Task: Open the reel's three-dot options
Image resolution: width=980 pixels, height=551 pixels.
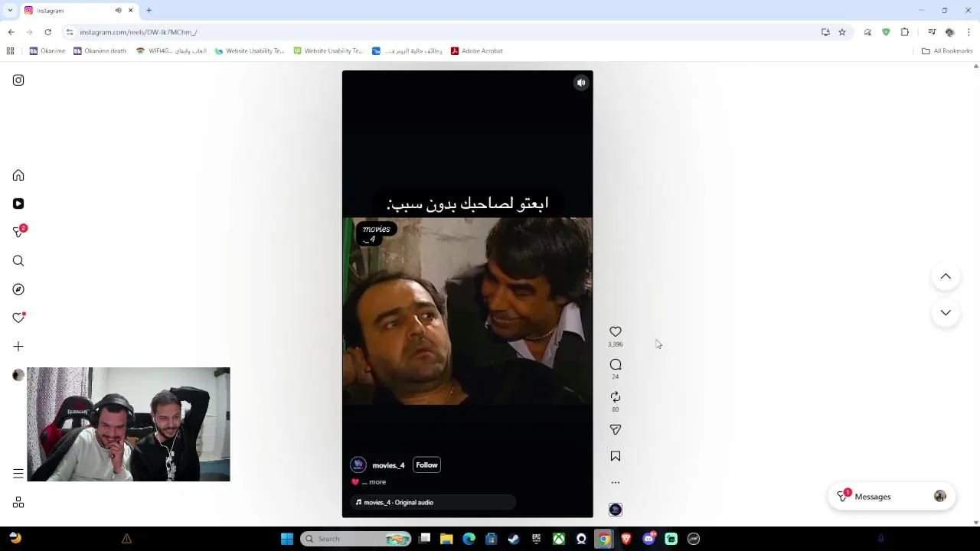Action: click(x=616, y=483)
